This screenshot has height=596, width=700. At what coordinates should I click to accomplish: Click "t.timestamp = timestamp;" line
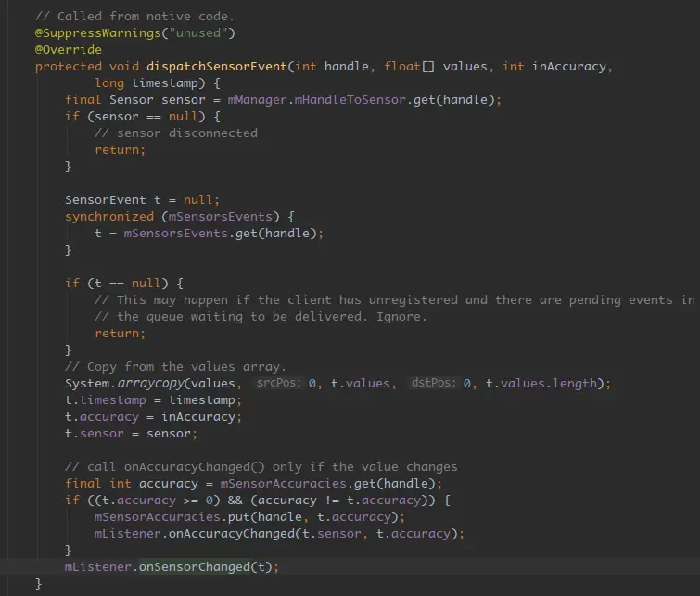click(154, 400)
